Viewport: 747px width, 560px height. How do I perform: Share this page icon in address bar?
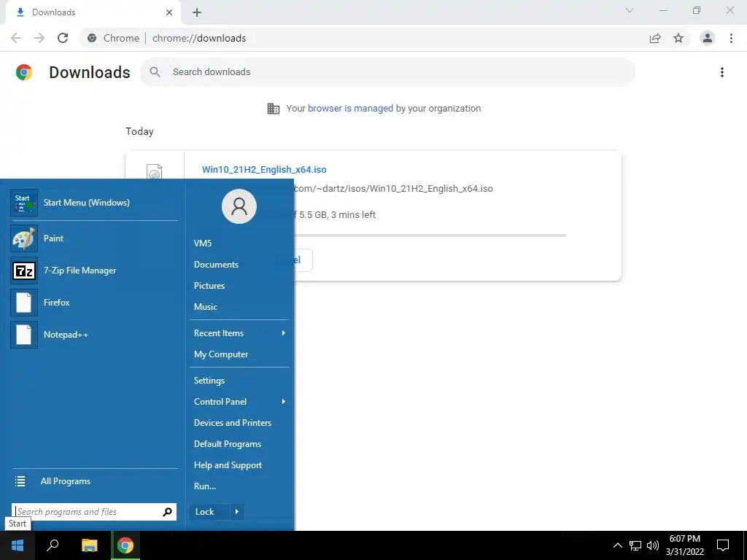[655, 38]
